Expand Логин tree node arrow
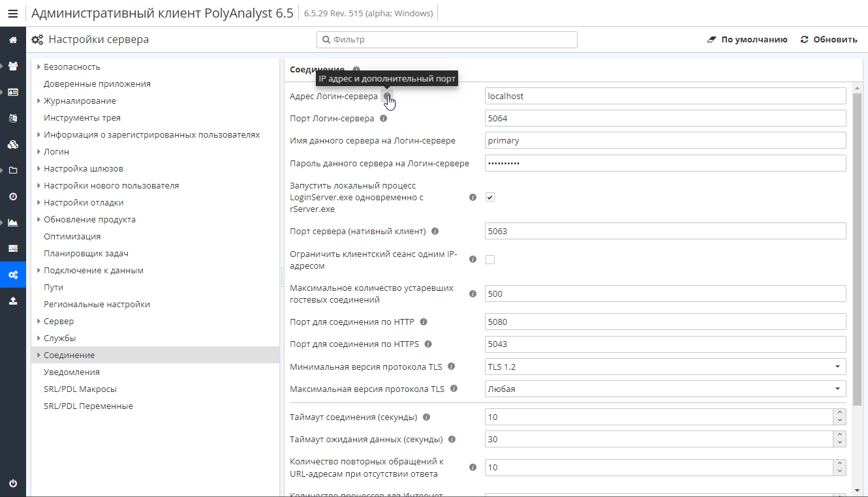 (39, 151)
